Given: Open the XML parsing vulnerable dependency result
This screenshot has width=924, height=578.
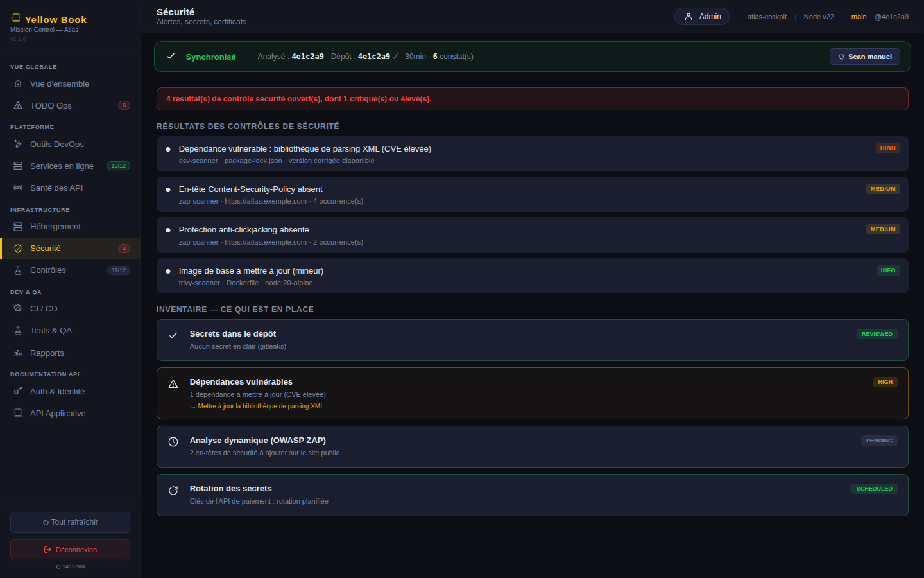Looking at the screenshot, I should tap(533, 154).
